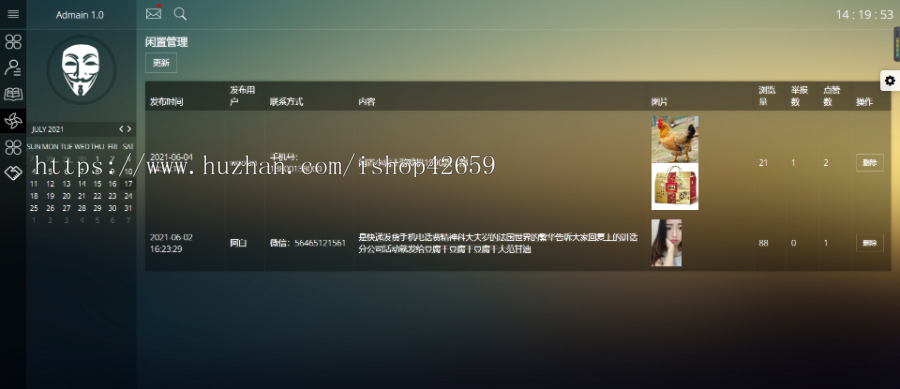Go to previous month in calendar
The height and width of the screenshot is (389, 900).
pos(121,129)
